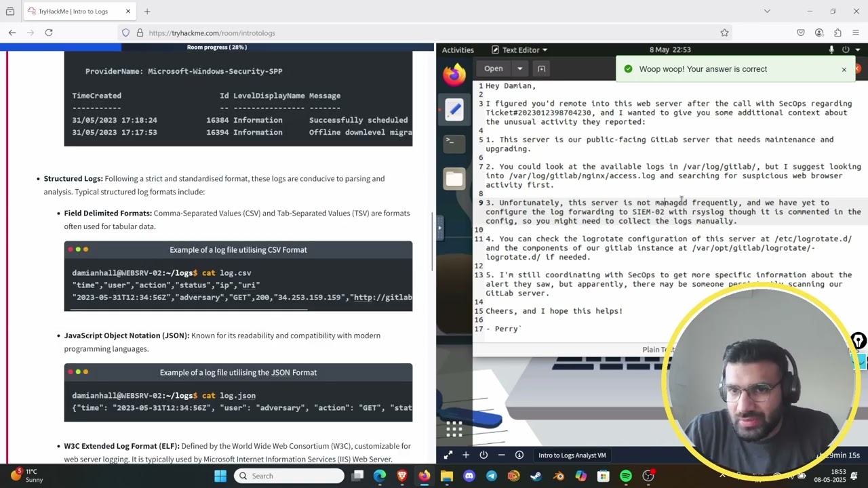Show applications grid in Ubuntu dock
This screenshot has height=488, width=868.
[454, 428]
